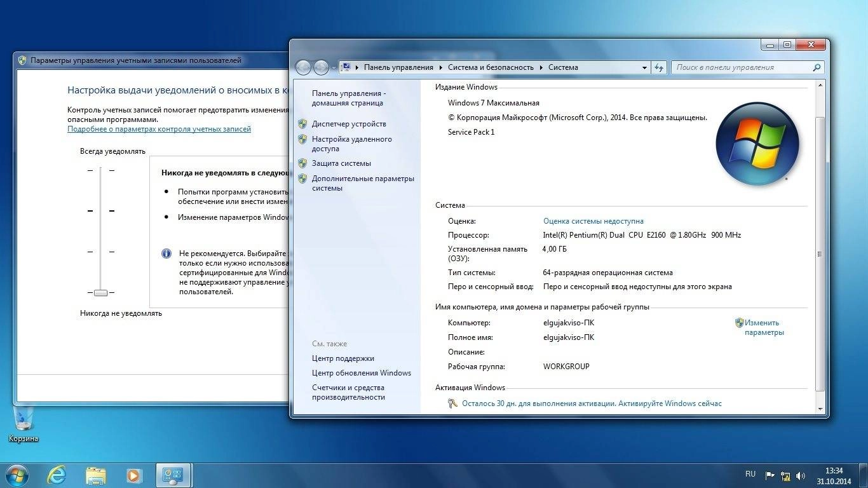The height and width of the screenshot is (488, 868).
Task: Click the scroll up arrow in System window
Action: click(x=820, y=85)
